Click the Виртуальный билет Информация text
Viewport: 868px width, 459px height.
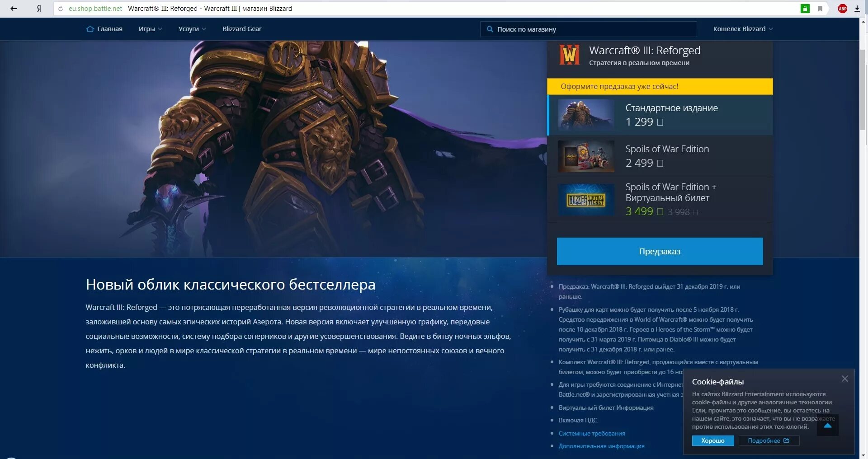pos(606,407)
